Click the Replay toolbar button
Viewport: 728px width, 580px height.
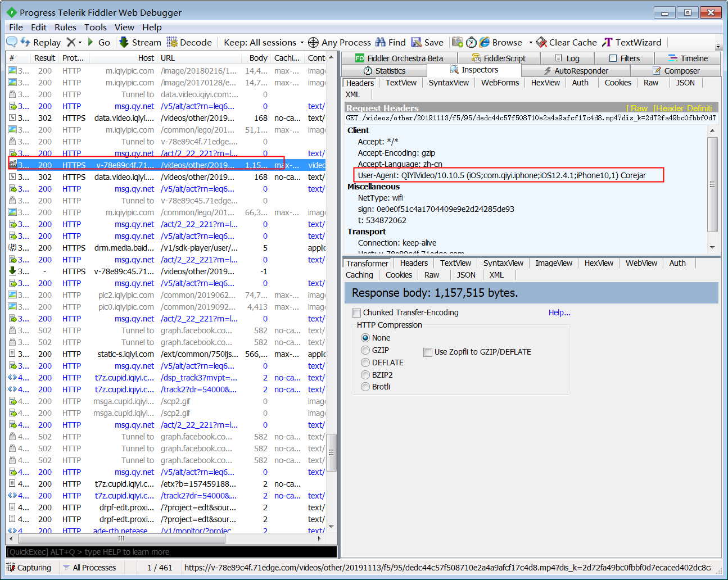point(41,42)
